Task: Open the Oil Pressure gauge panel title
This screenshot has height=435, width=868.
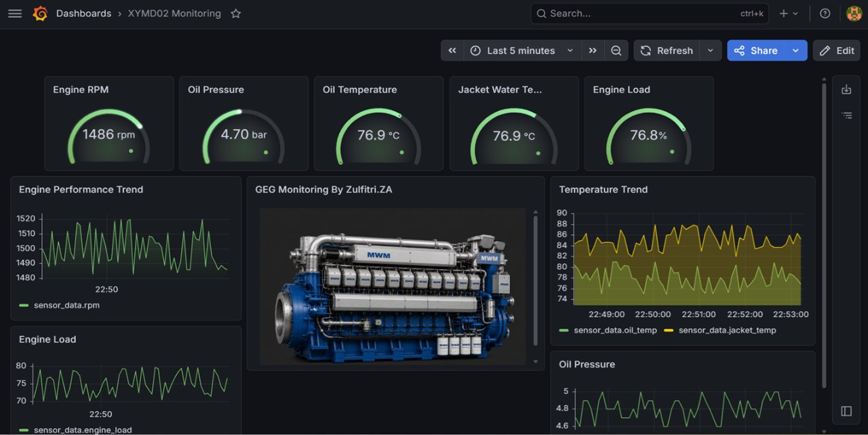Action: [216, 89]
